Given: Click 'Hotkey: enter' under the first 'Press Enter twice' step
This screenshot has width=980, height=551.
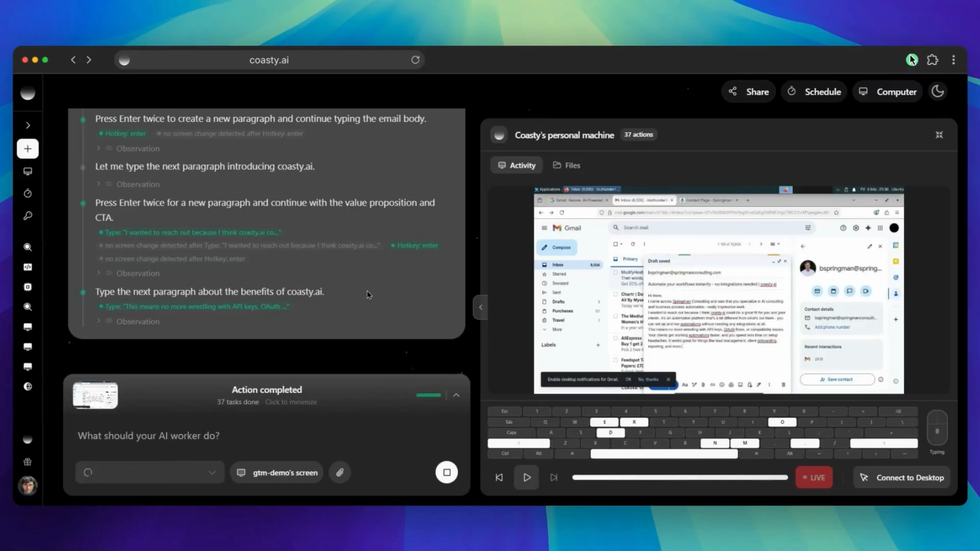Looking at the screenshot, I should (x=123, y=133).
